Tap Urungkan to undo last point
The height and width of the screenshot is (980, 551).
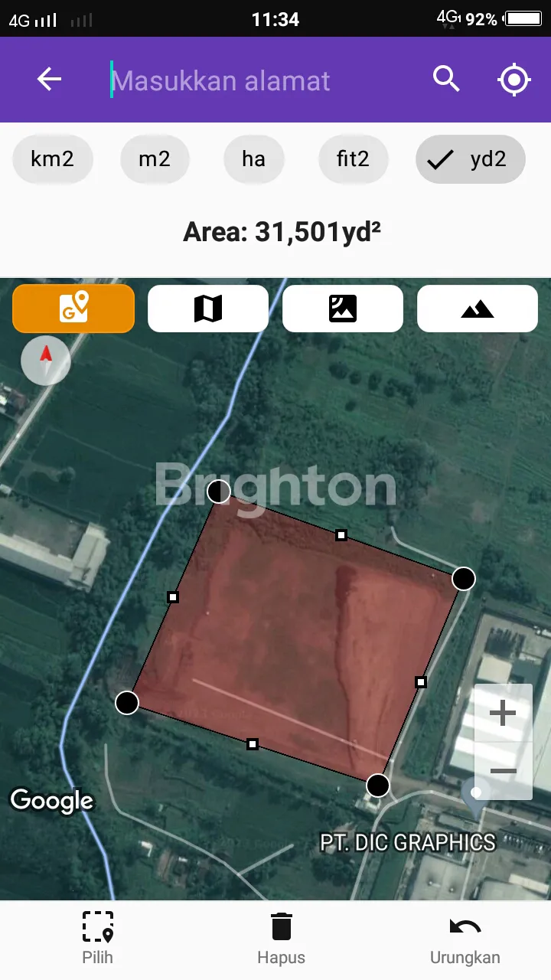point(465,939)
